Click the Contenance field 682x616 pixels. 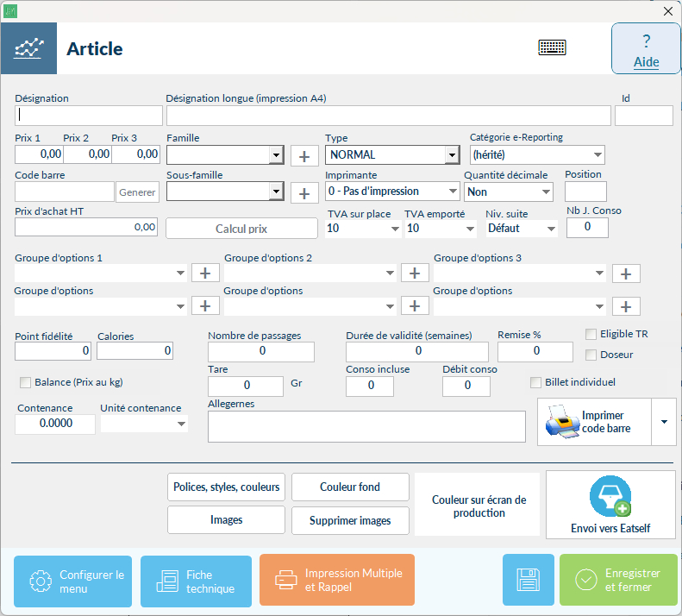[x=55, y=424]
